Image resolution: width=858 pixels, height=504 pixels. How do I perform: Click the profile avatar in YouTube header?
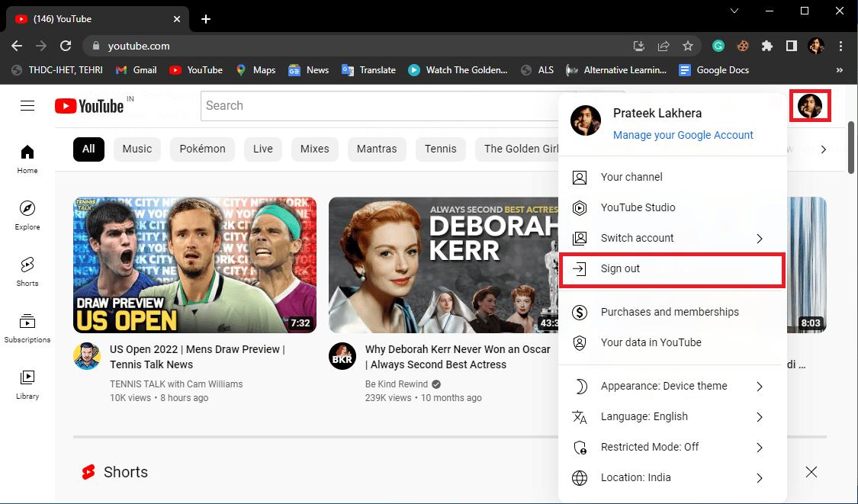(x=810, y=106)
